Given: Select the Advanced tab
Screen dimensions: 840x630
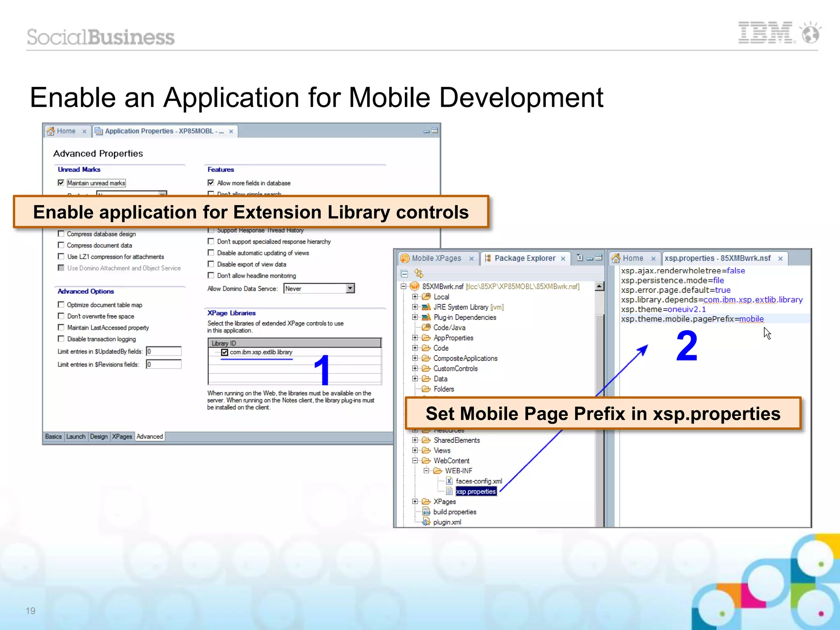Looking at the screenshot, I should coord(150,436).
